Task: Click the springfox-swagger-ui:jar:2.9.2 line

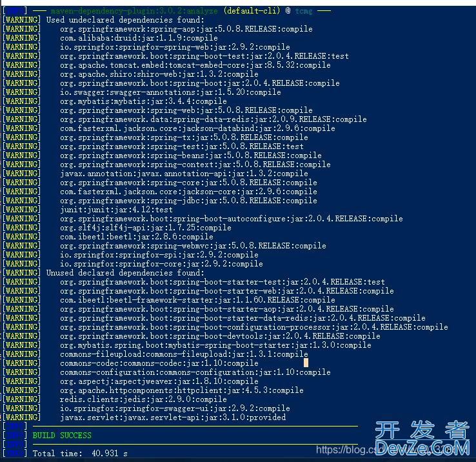Action: pyautogui.click(x=175, y=408)
